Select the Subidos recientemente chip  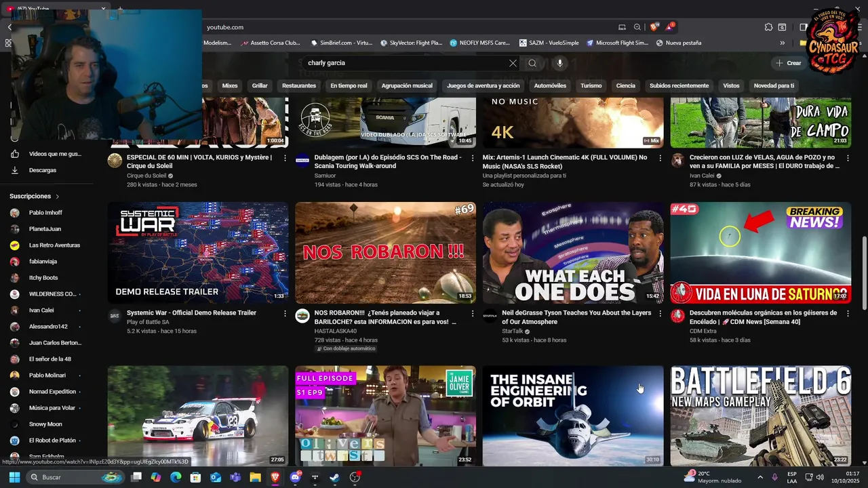pyautogui.click(x=679, y=86)
